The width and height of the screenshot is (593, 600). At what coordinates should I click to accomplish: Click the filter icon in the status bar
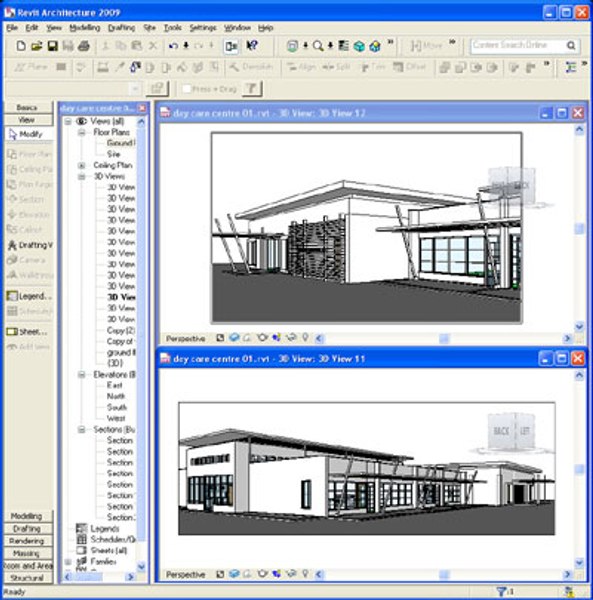click(500, 592)
